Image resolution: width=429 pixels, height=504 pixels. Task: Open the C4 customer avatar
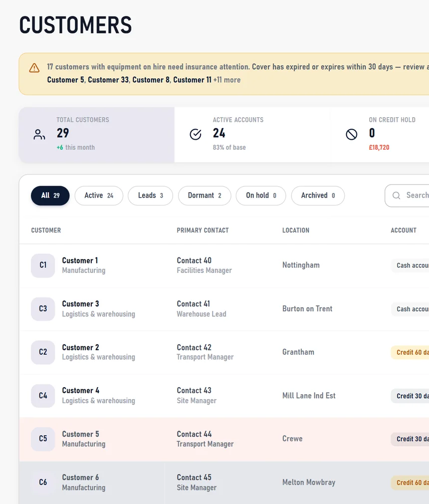tap(43, 396)
